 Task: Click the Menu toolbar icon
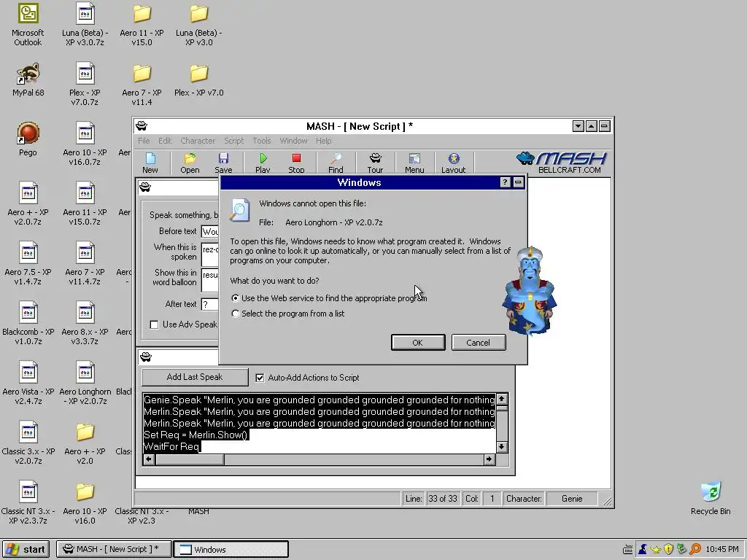[414, 163]
